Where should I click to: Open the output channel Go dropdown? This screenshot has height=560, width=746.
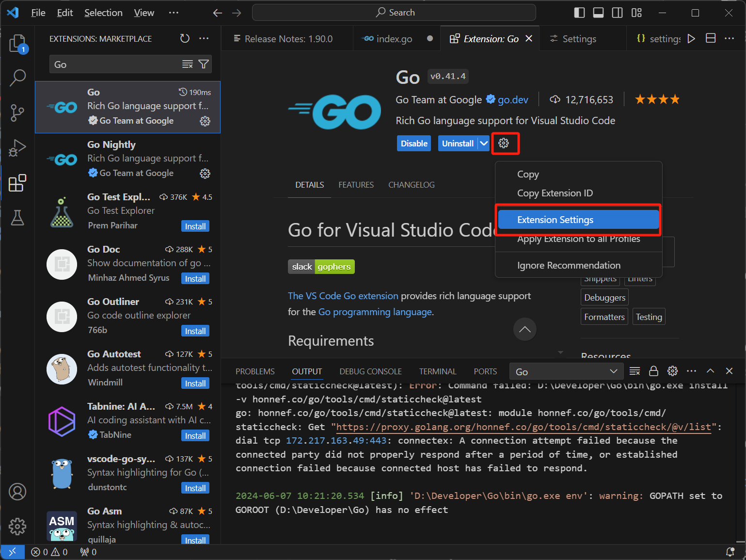[x=566, y=371]
